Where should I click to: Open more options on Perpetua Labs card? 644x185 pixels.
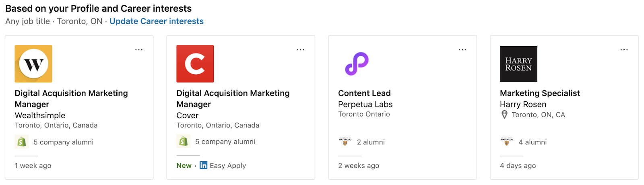pos(462,50)
